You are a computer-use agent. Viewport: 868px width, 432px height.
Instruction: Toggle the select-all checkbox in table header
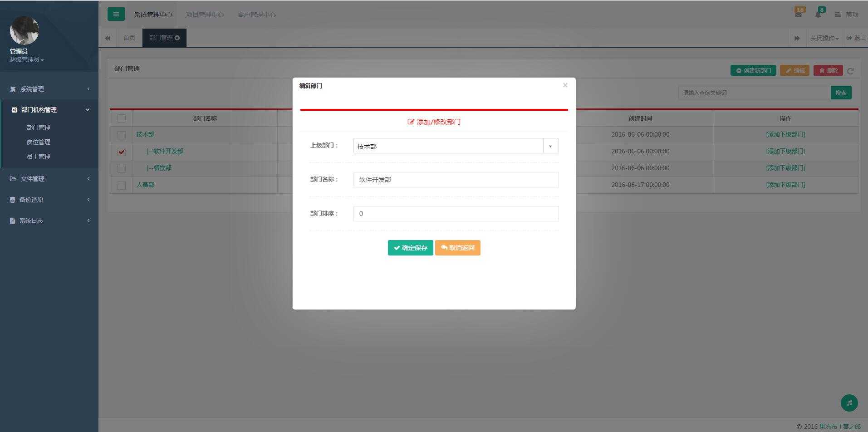pos(121,118)
